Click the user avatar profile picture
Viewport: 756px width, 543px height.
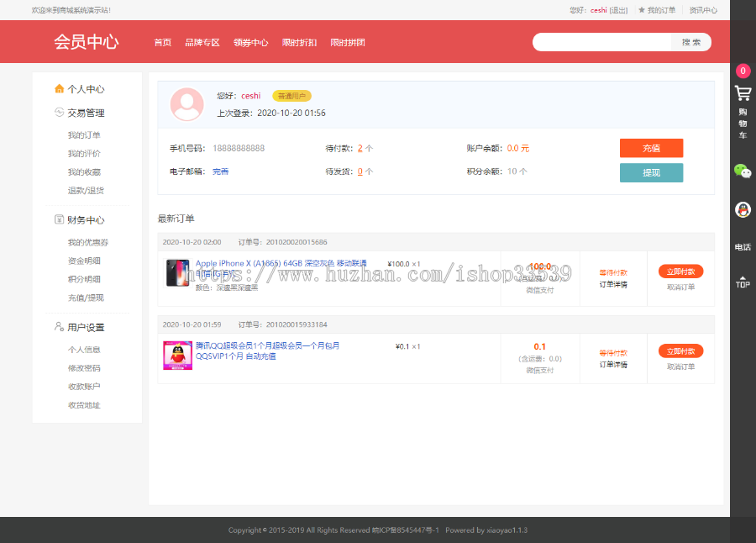[x=186, y=105]
